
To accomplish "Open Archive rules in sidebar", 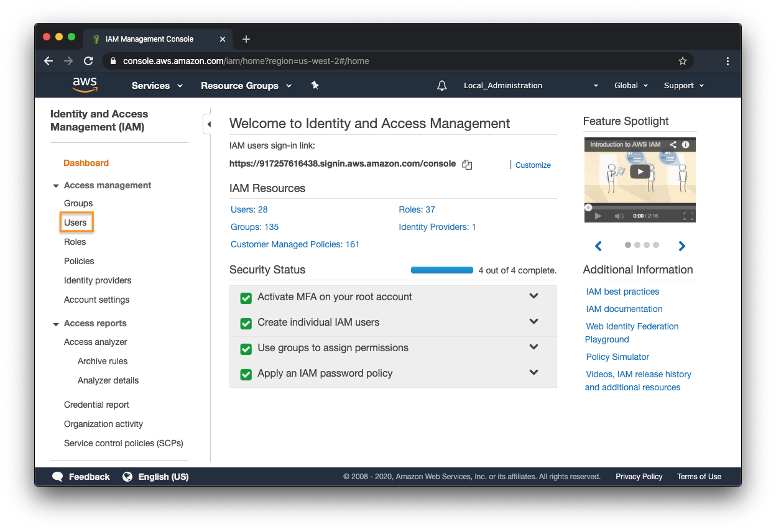I will (103, 361).
